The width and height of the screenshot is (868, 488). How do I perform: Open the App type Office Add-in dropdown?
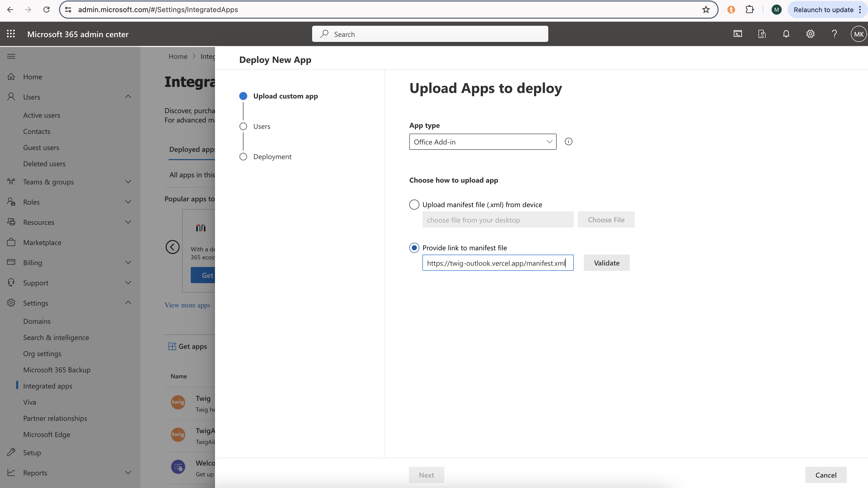[x=482, y=142]
